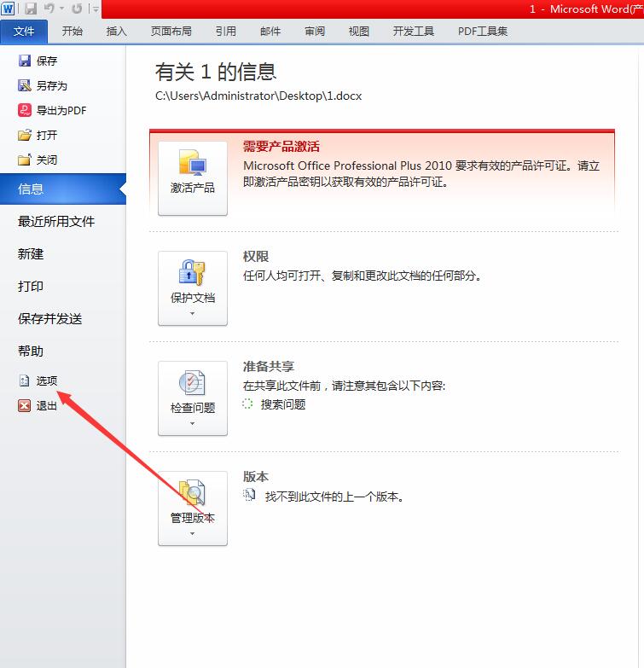This screenshot has height=668, width=644.
Task: Expand the 保护文档 dropdown arrow
Action: pos(192,314)
